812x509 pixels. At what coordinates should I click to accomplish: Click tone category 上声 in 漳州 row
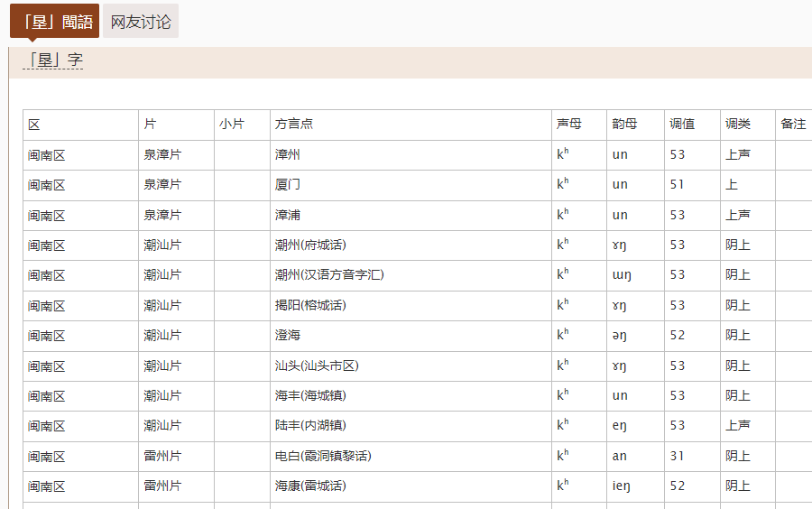(x=738, y=155)
